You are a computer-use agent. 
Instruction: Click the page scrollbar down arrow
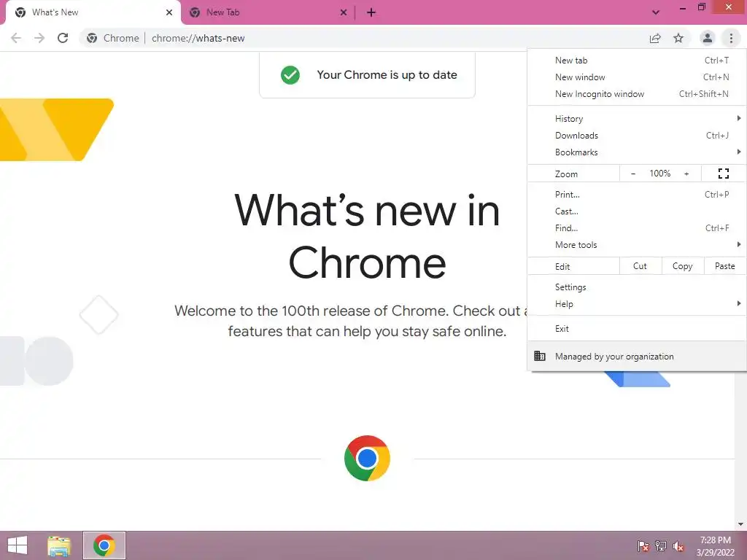[740, 524]
